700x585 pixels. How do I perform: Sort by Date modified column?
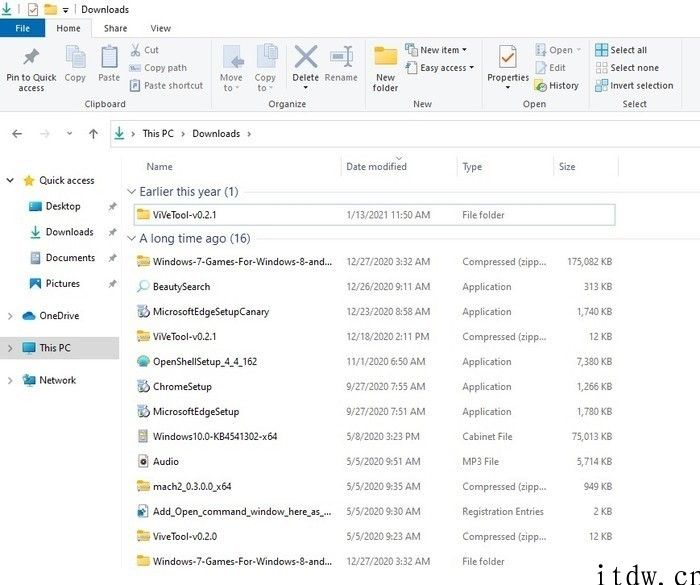click(x=376, y=167)
